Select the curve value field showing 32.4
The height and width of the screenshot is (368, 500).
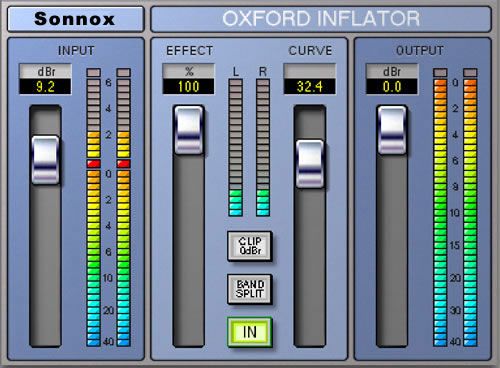[x=310, y=87]
